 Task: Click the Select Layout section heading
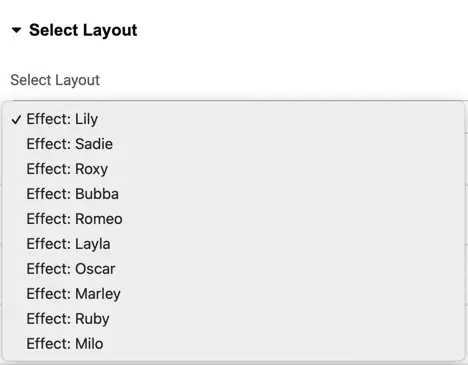[x=83, y=30]
